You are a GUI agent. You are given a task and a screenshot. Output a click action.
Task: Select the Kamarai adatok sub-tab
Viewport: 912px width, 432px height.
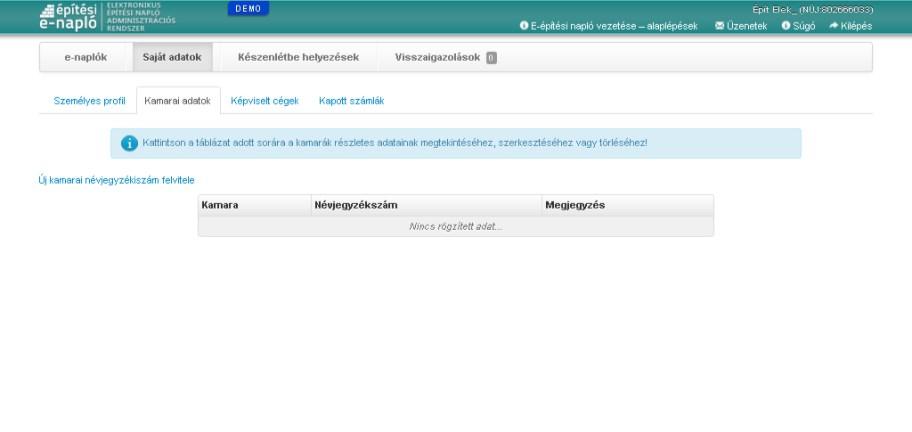pos(177,101)
